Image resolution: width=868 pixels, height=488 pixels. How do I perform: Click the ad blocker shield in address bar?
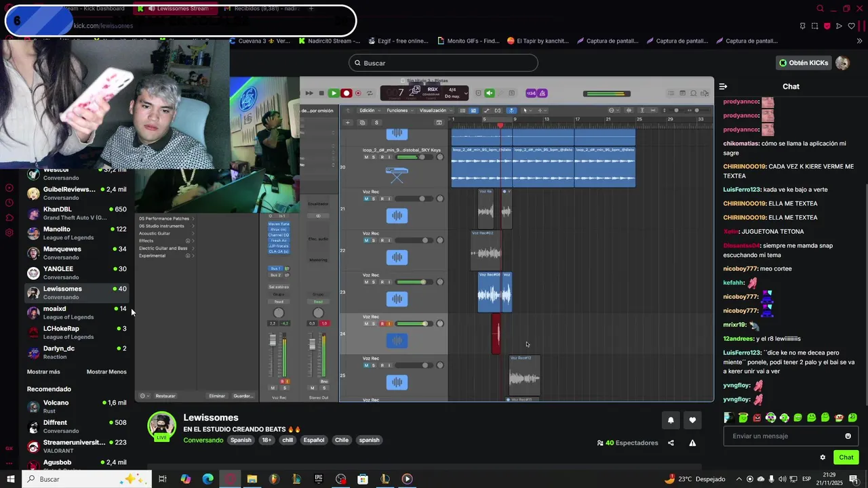[827, 26]
